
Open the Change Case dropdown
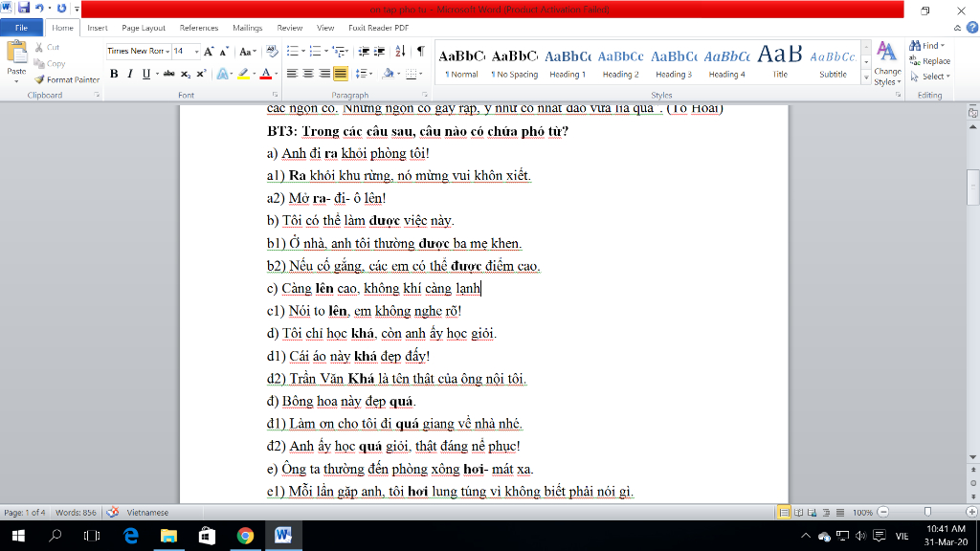(x=248, y=52)
